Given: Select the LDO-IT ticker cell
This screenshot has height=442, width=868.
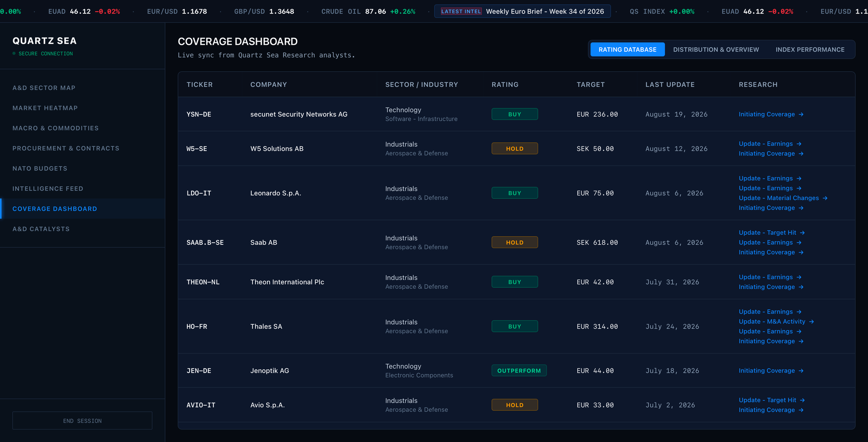Looking at the screenshot, I should (199, 193).
